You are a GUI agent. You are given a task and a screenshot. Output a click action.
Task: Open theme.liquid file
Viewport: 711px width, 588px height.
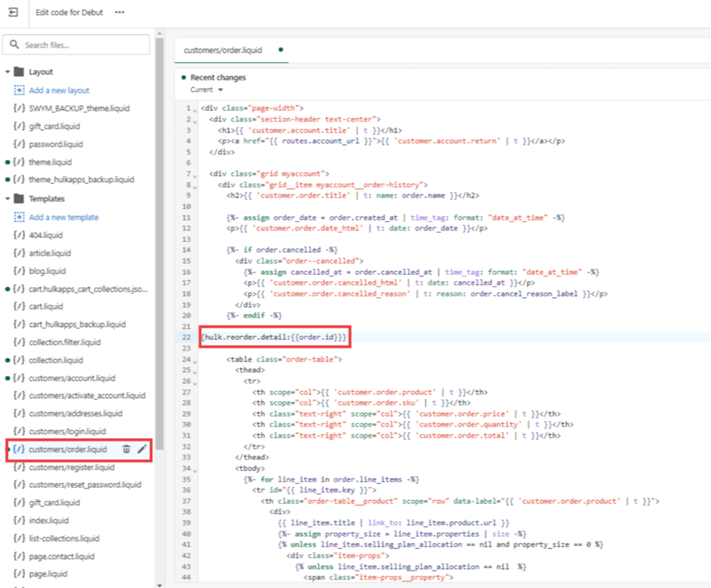point(51,162)
